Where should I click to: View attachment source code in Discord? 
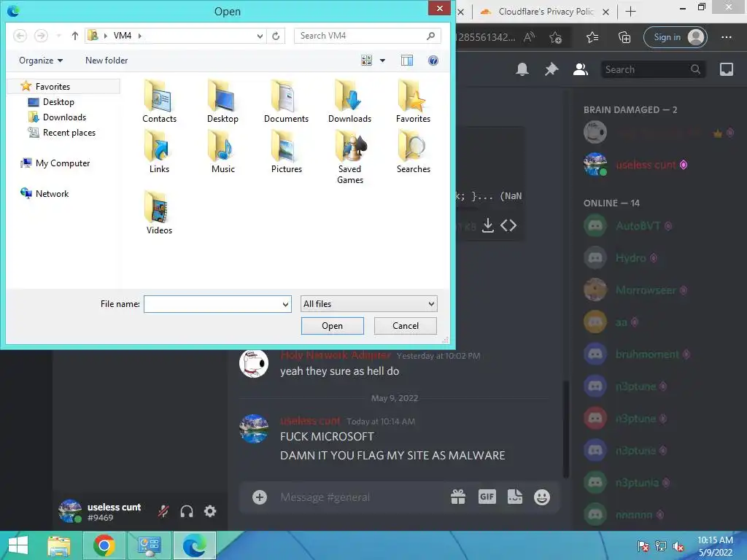[508, 225]
